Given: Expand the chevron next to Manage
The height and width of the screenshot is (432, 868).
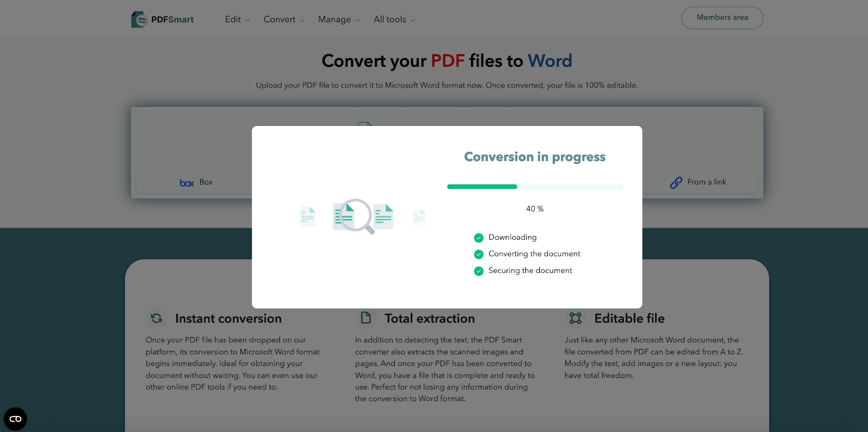Looking at the screenshot, I should pyautogui.click(x=358, y=21).
